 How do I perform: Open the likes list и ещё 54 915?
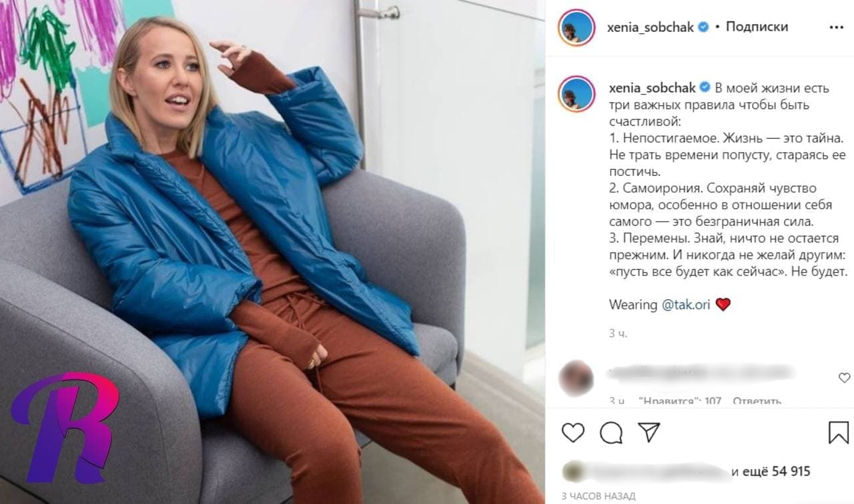[771, 471]
